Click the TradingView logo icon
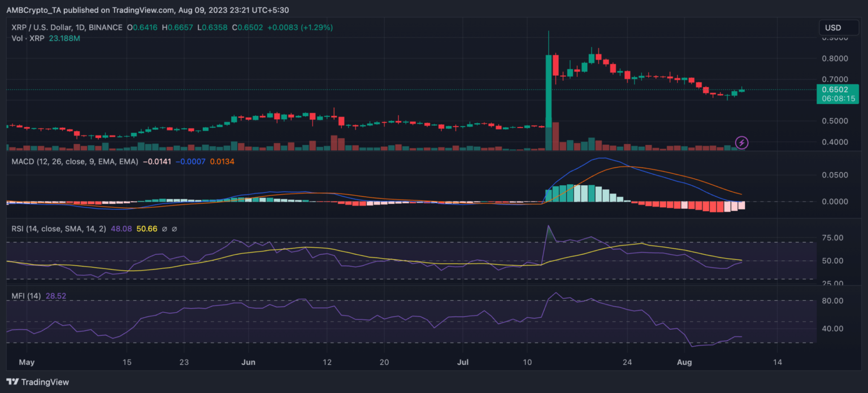Image resolution: width=868 pixels, height=393 pixels. pyautogui.click(x=13, y=382)
